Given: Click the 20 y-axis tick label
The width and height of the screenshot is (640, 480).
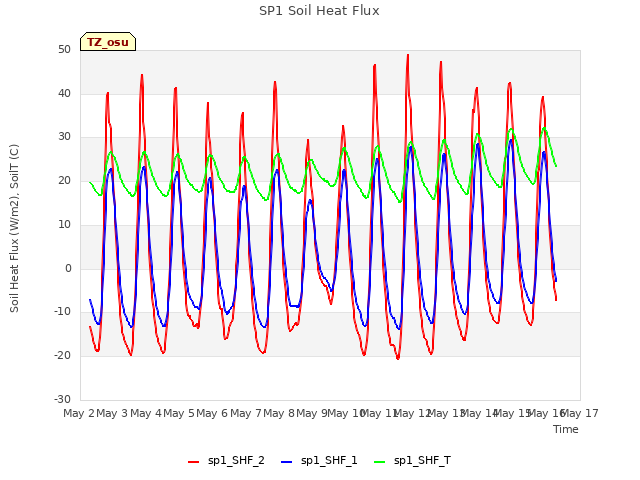Looking at the screenshot, I should 64,180.
